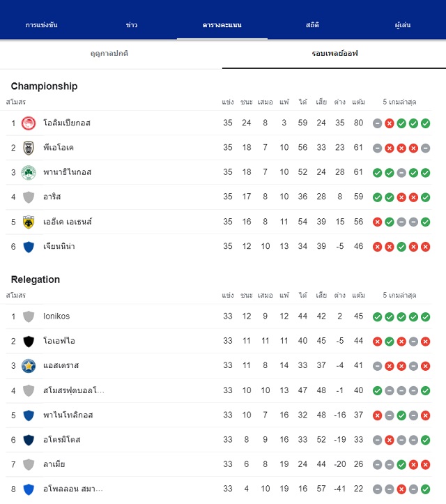The width and height of the screenshot is (446, 504).
Task: Open the Ionikos team link
Action: point(56,316)
